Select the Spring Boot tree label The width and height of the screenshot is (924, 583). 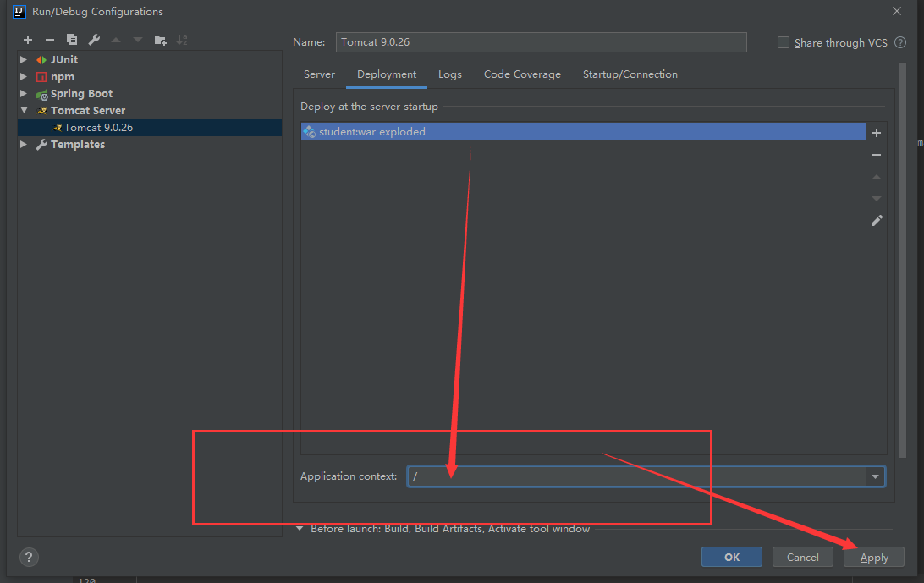(81, 94)
